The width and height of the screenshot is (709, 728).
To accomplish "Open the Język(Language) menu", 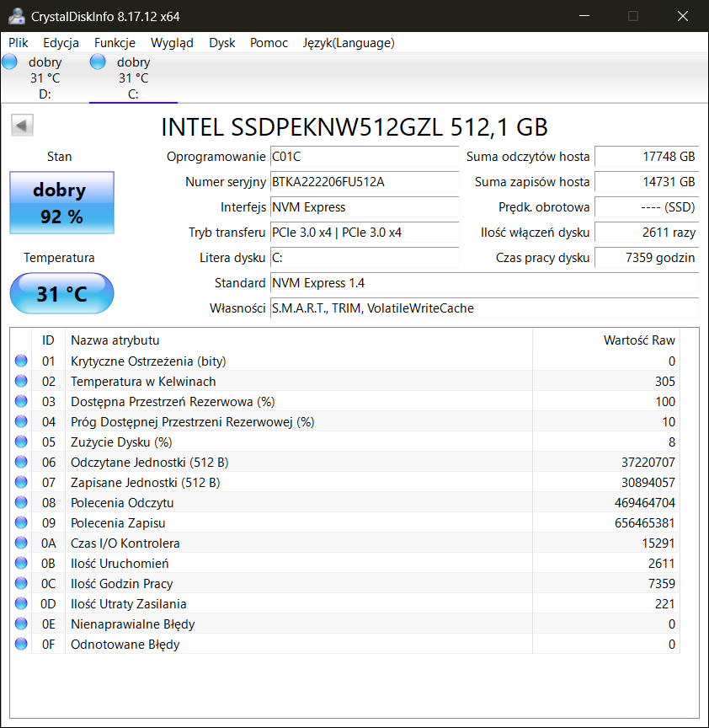I will [x=349, y=43].
